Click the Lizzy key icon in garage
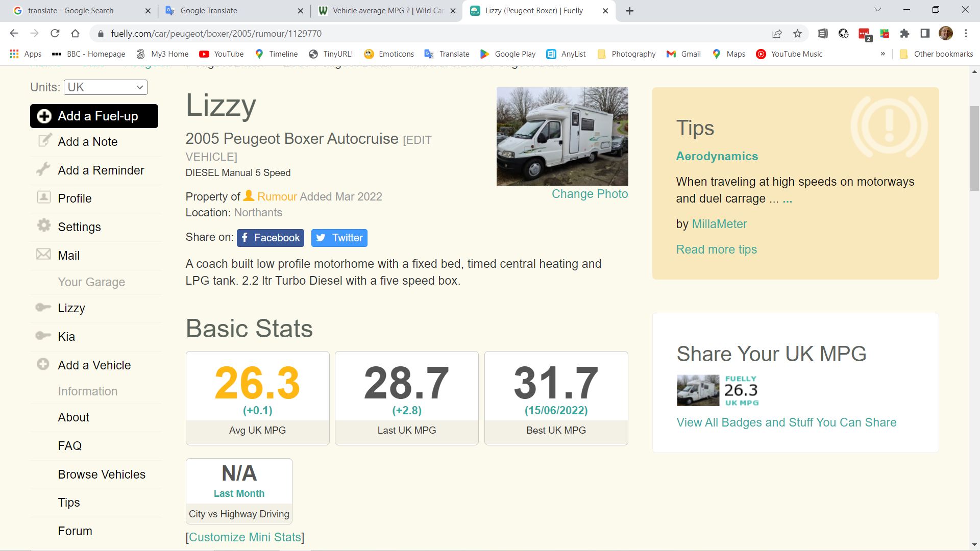 pyautogui.click(x=43, y=307)
